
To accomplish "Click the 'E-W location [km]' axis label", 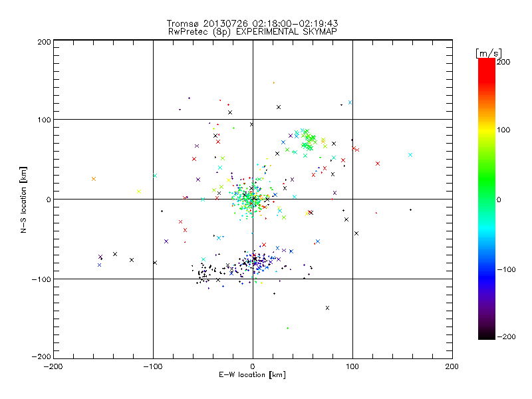I will pos(252,375).
